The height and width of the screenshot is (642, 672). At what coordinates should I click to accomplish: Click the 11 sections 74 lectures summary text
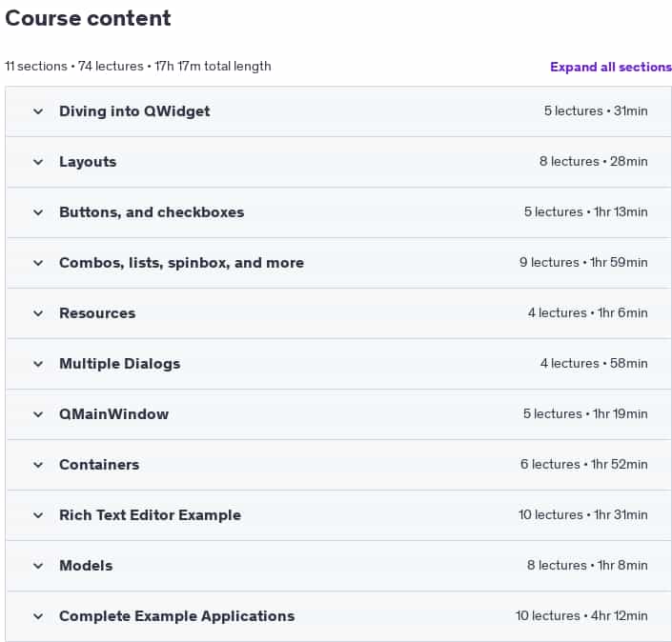click(138, 67)
